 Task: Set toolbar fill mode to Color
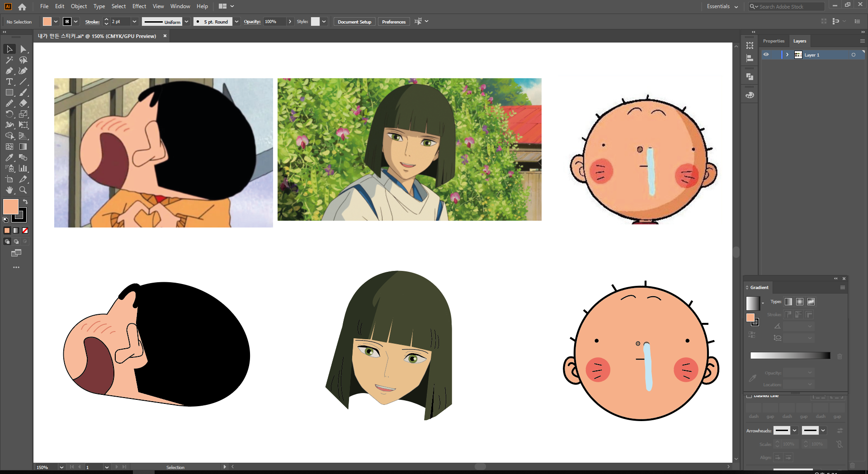7,231
